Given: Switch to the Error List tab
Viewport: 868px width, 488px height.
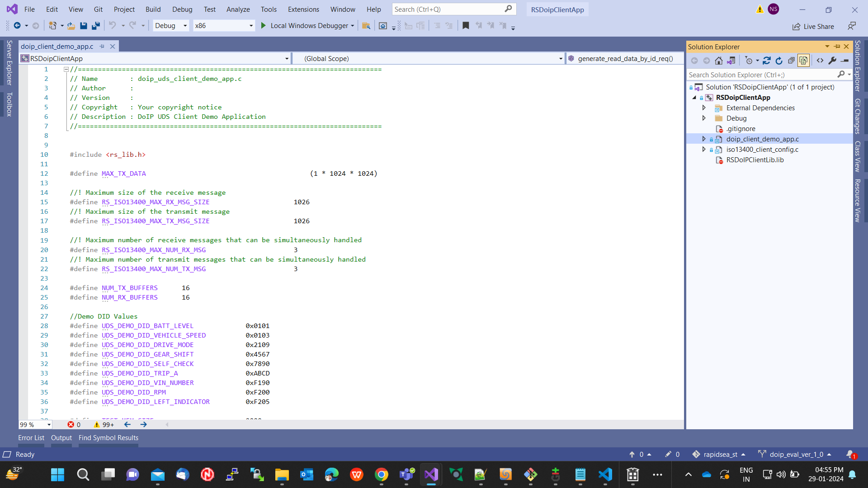Looking at the screenshot, I should pyautogui.click(x=31, y=438).
